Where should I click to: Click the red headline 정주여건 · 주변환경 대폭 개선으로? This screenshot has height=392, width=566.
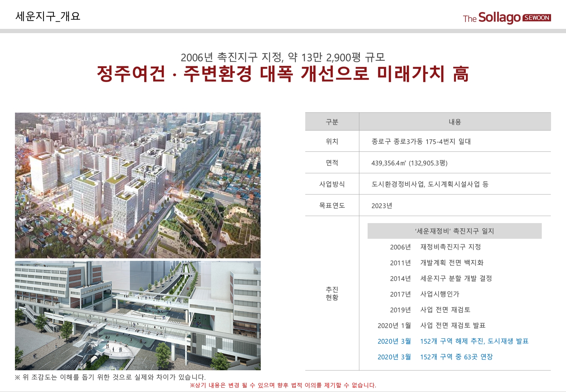(283, 74)
